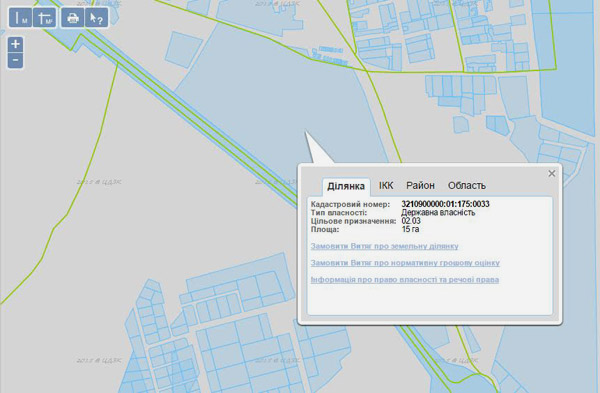Click the Кадастровий номер field label
The width and height of the screenshot is (600, 393).
(350, 204)
